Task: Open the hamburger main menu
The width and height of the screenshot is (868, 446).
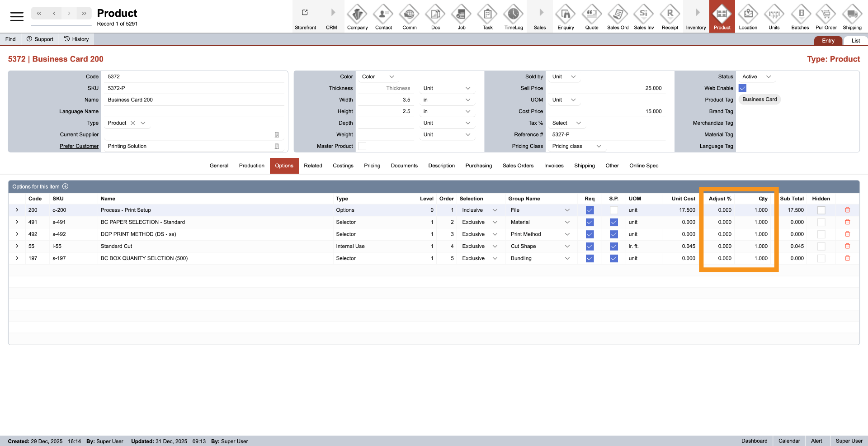Action: tap(17, 17)
